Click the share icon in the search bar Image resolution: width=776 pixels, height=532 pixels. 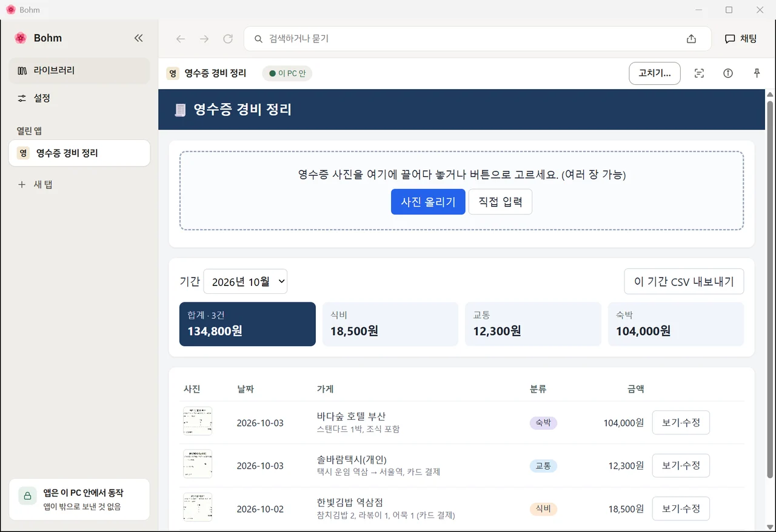pos(691,39)
